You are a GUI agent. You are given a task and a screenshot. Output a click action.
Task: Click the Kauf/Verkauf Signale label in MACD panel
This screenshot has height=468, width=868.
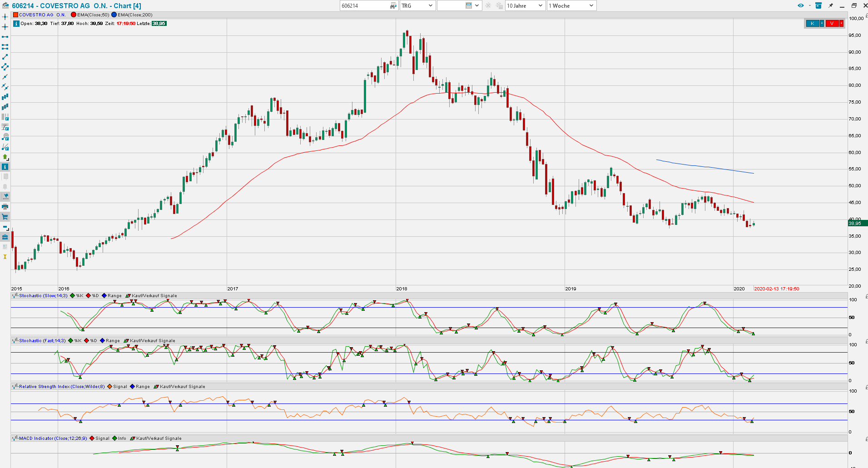tap(159, 438)
